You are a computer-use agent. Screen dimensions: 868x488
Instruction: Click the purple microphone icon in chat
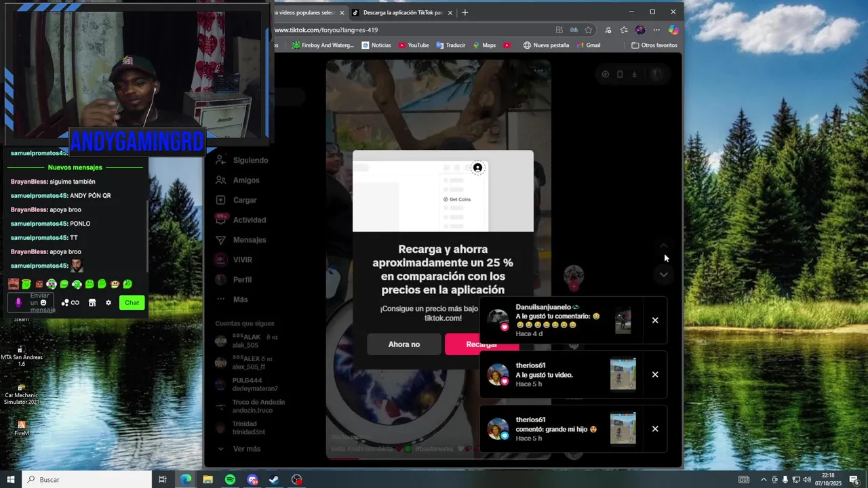[x=18, y=303]
